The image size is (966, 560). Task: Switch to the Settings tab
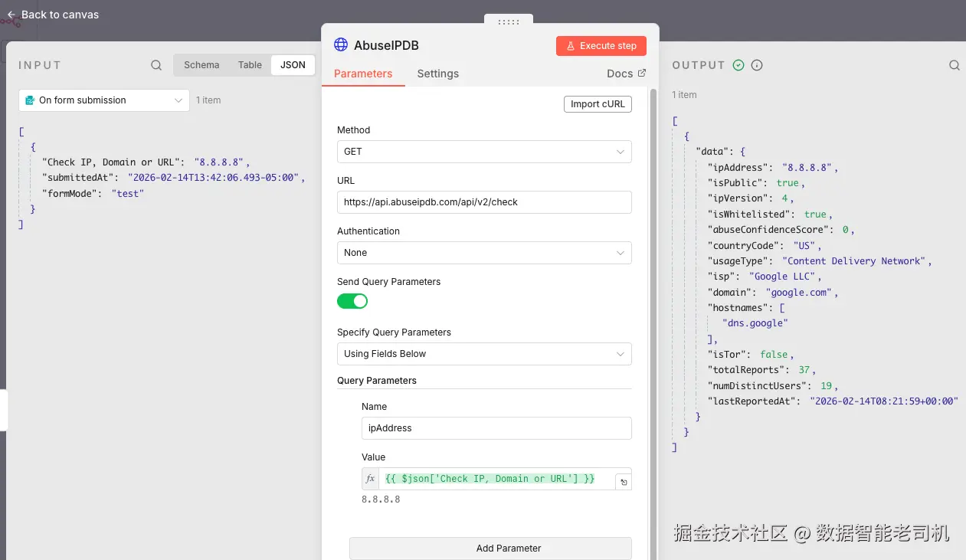point(438,74)
